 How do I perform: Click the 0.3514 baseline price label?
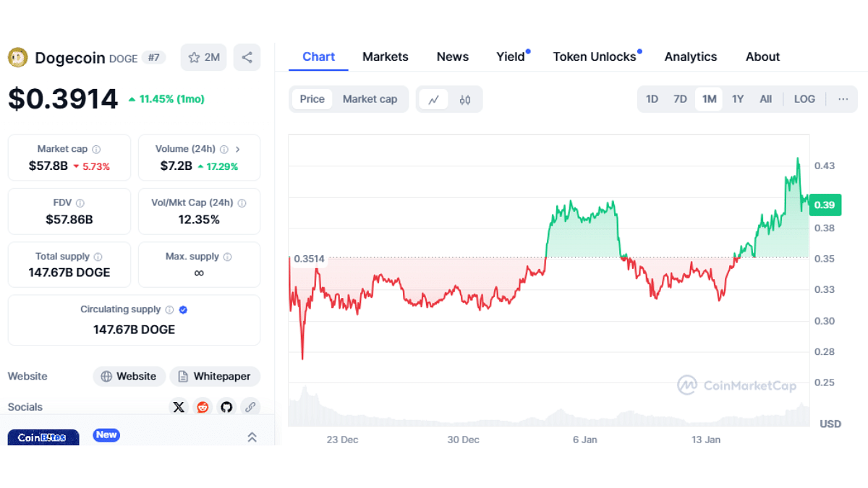(x=309, y=259)
